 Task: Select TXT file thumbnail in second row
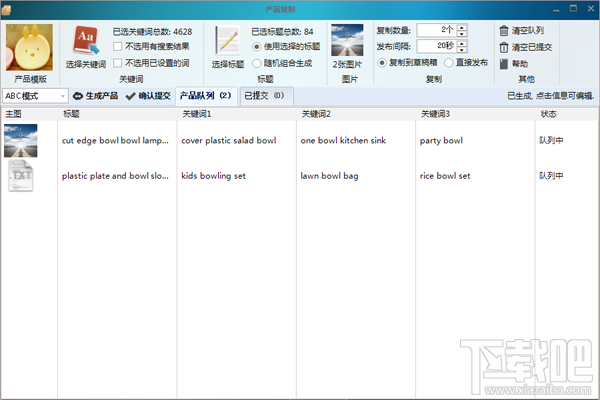pyautogui.click(x=21, y=176)
